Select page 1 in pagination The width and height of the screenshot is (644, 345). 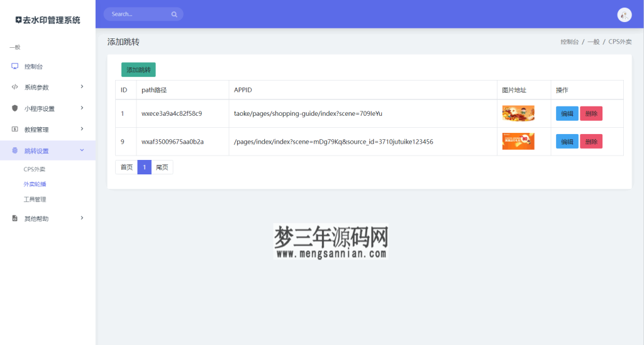click(144, 167)
